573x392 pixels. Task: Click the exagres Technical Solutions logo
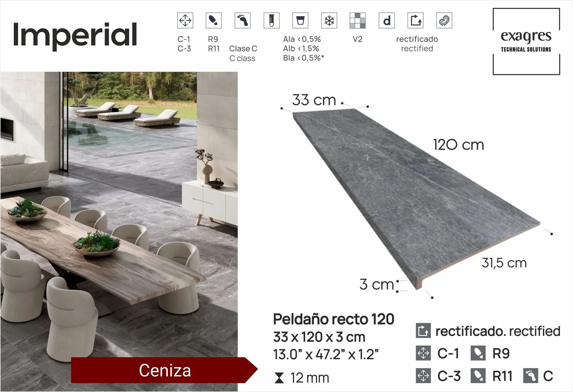tap(526, 41)
